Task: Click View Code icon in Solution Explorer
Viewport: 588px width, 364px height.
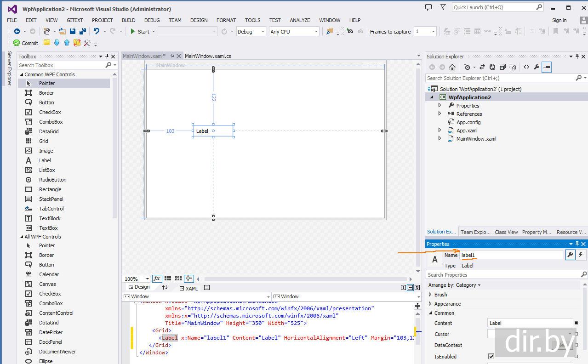Action: tap(526, 67)
